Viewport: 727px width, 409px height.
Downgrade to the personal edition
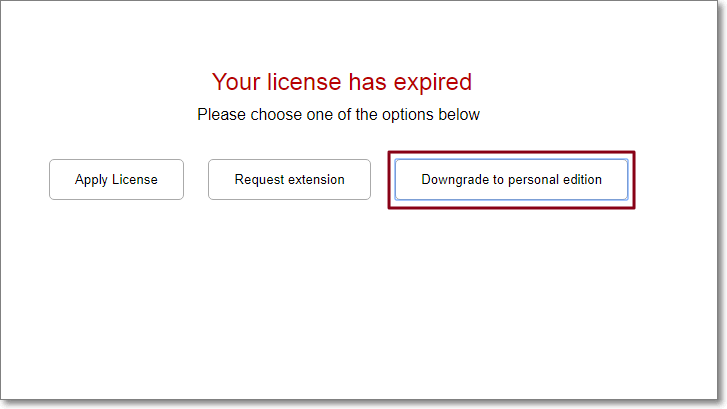point(511,180)
